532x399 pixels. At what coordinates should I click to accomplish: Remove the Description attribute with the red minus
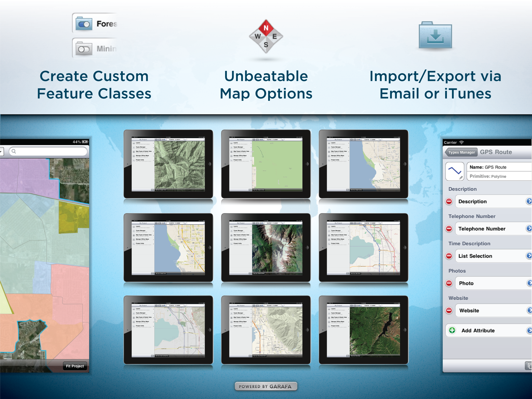click(449, 201)
